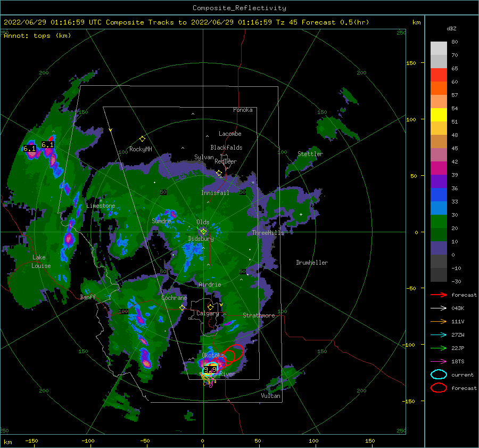Click the yellow diamond marker below RedDeer
Image resolution: width=479 pixels, height=448 pixels.
(x=219, y=173)
